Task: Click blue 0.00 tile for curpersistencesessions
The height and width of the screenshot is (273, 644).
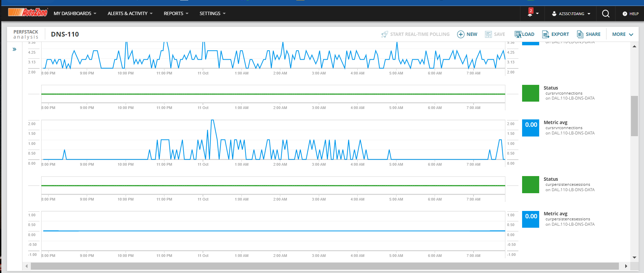Action: point(530,219)
